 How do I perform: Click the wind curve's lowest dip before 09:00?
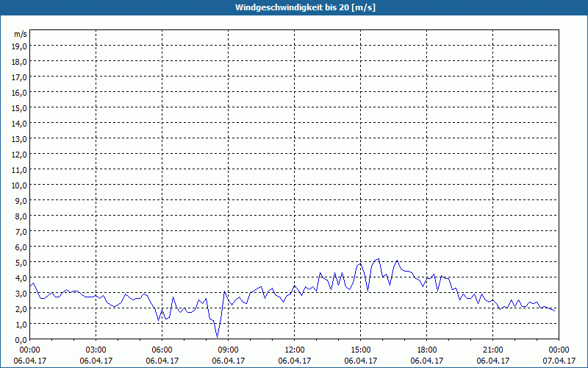218,337
